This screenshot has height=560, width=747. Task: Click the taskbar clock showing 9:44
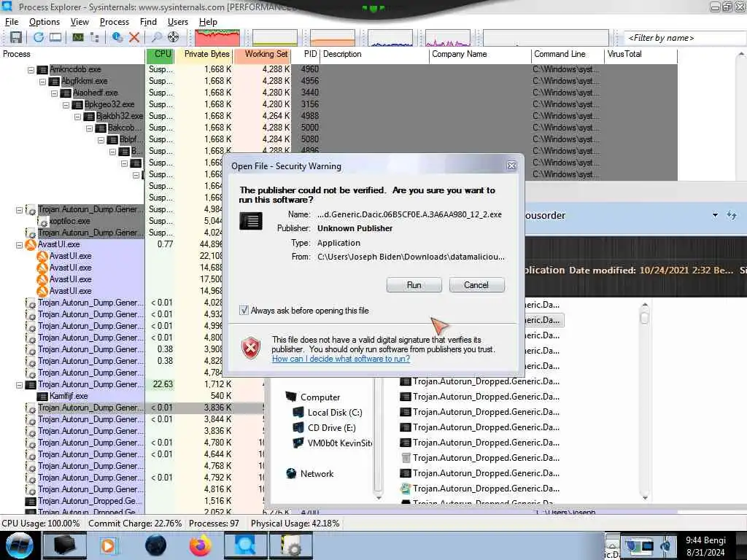[705, 546]
